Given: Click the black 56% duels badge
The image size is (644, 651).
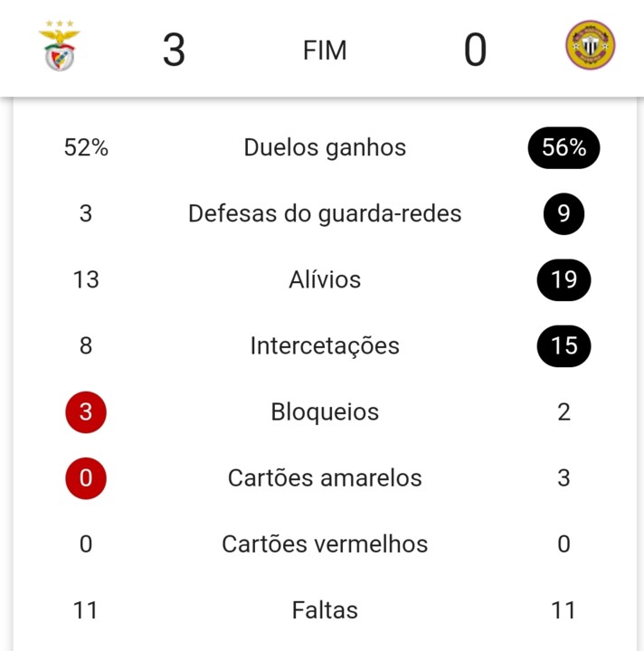Looking at the screenshot, I should point(563,147).
